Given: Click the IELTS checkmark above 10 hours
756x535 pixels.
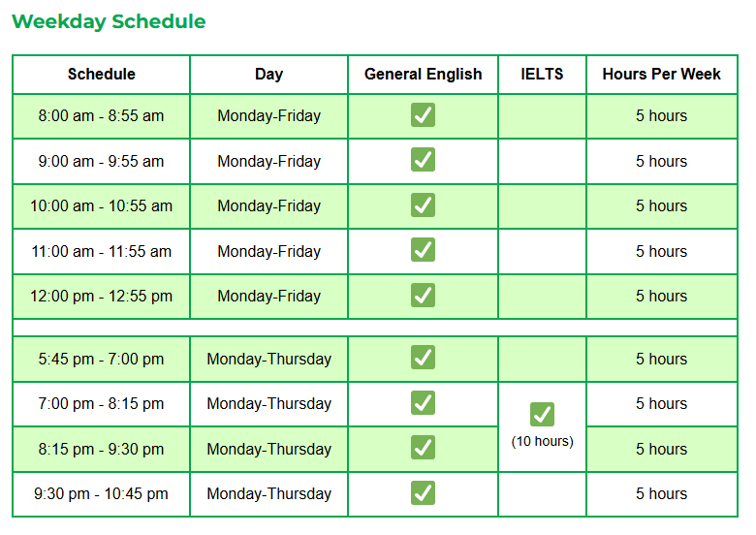Looking at the screenshot, I should [542, 415].
